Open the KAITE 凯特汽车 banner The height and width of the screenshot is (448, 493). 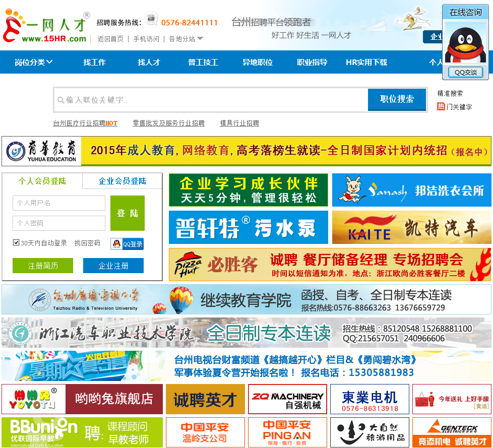411,227
